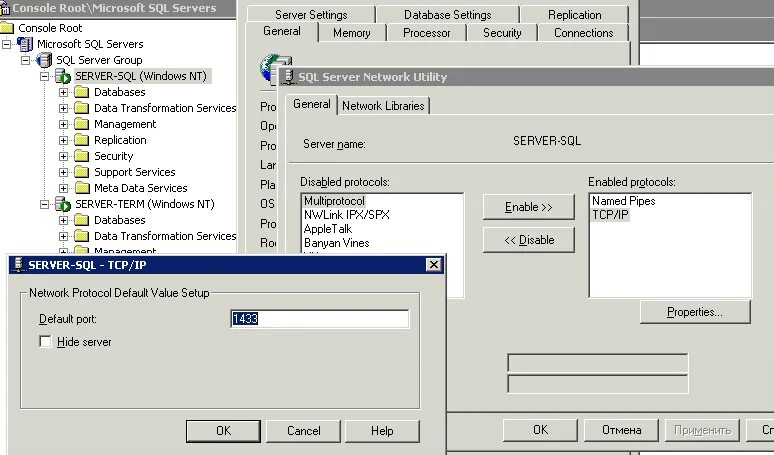Image resolution: width=774 pixels, height=455 pixels.
Task: Switch to Network Libraries tab
Action: coord(383,106)
